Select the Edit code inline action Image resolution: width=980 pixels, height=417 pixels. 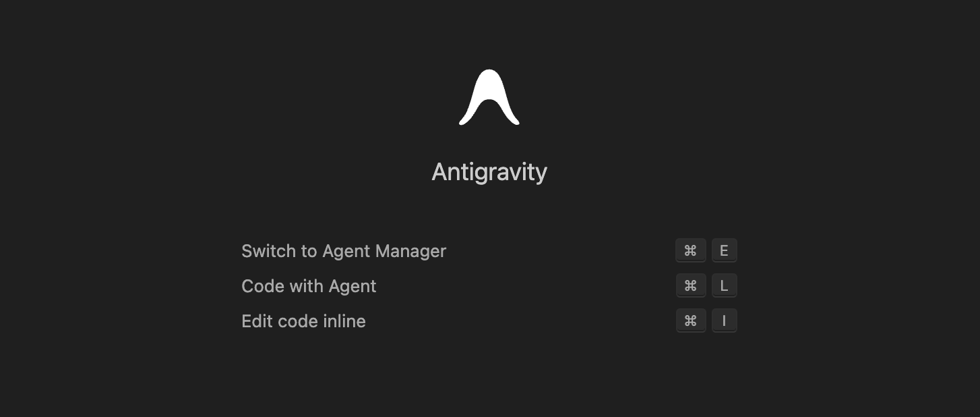[x=303, y=321]
